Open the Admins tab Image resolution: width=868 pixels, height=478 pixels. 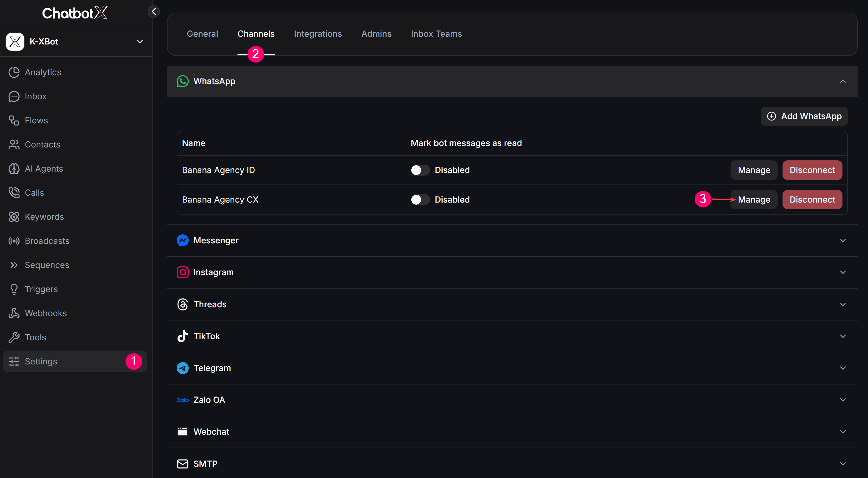376,34
